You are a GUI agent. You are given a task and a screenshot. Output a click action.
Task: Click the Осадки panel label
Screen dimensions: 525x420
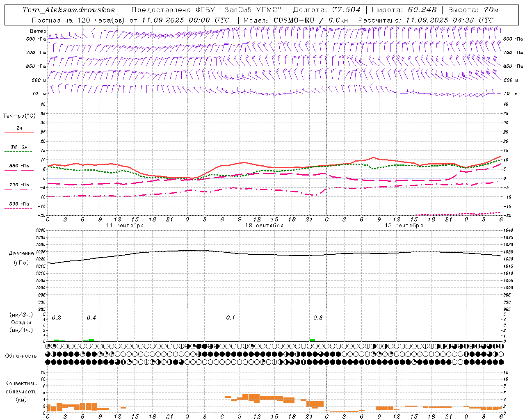tap(21, 322)
